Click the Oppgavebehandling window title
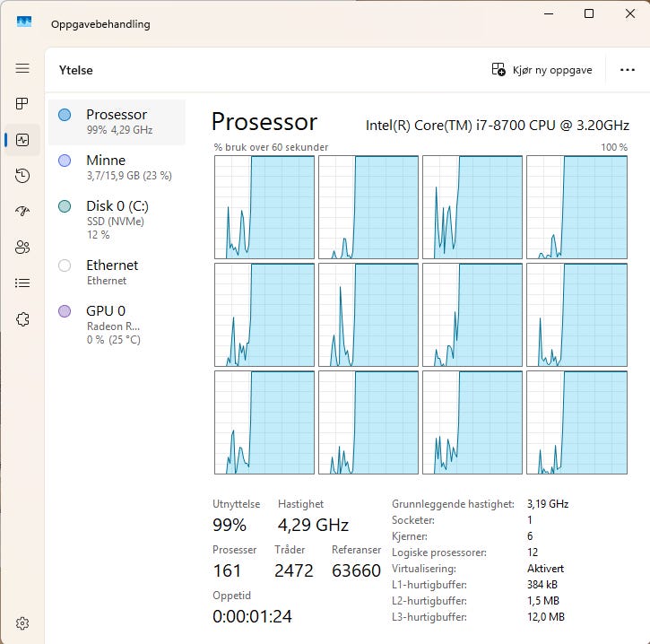 pyautogui.click(x=100, y=24)
